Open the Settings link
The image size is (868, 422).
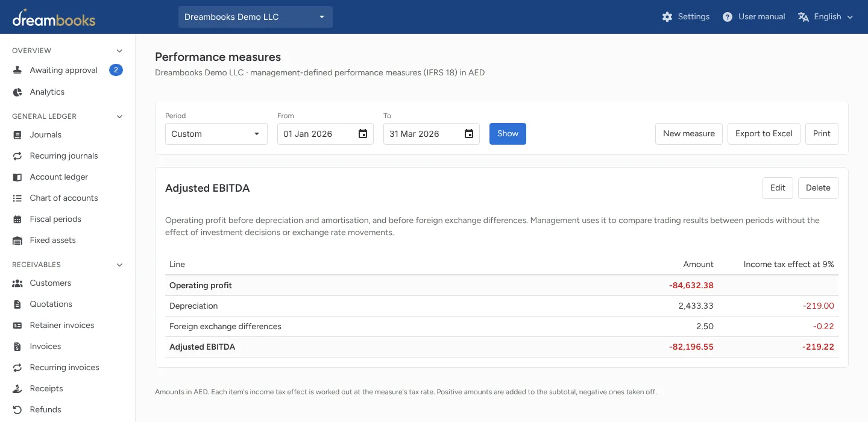686,17
